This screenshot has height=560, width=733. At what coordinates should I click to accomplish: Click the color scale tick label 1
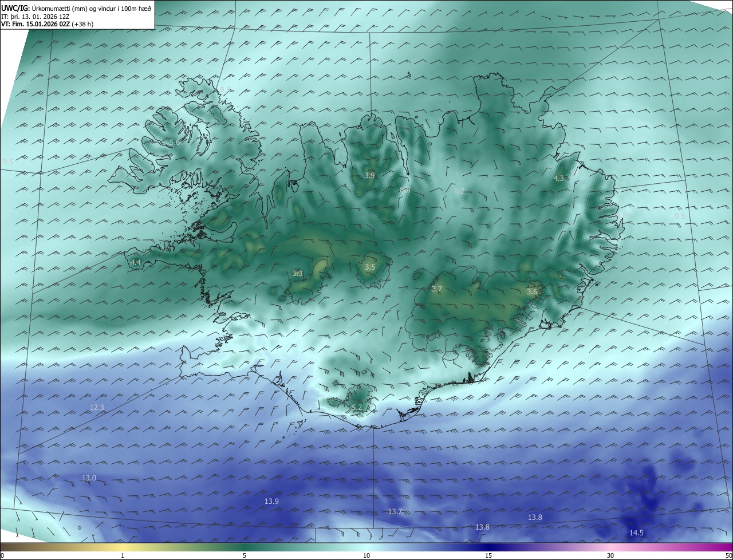coord(123,555)
